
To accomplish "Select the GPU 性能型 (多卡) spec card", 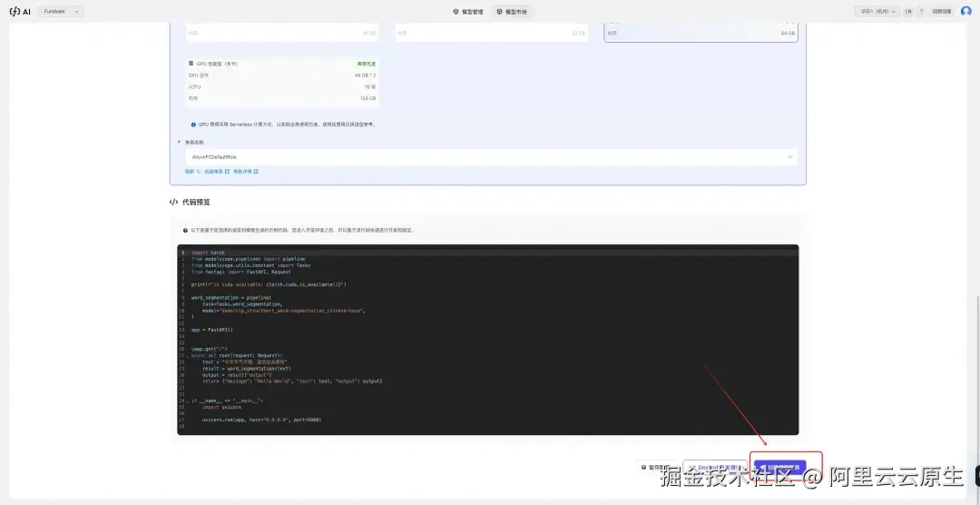I will click(x=282, y=83).
